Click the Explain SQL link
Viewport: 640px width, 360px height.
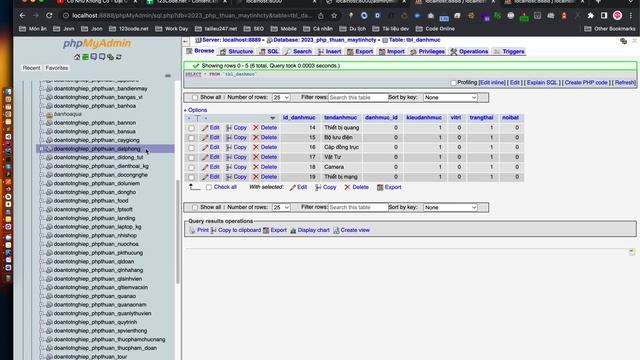[542, 83]
